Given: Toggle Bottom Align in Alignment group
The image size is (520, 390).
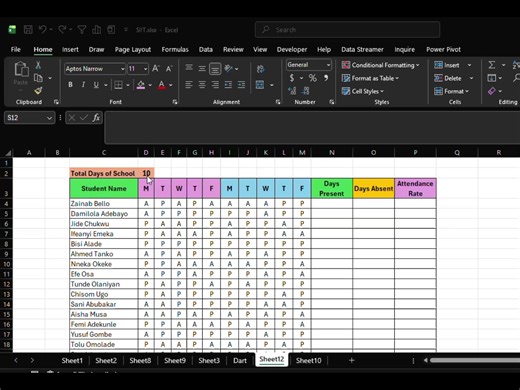Looking at the screenshot, I should tap(215, 69).
